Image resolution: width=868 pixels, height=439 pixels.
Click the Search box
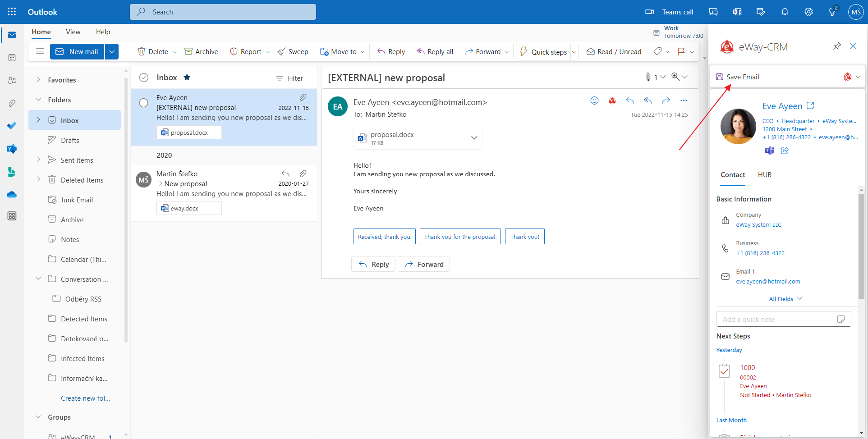223,12
